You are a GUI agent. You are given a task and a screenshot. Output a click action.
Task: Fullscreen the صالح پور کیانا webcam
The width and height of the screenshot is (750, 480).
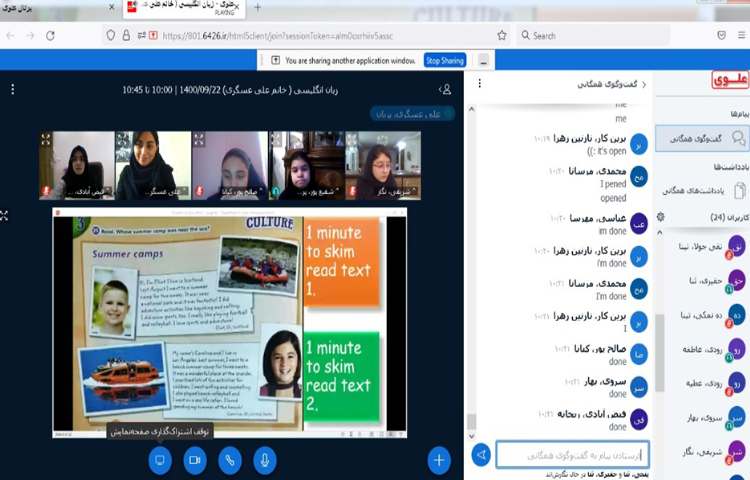[199, 139]
